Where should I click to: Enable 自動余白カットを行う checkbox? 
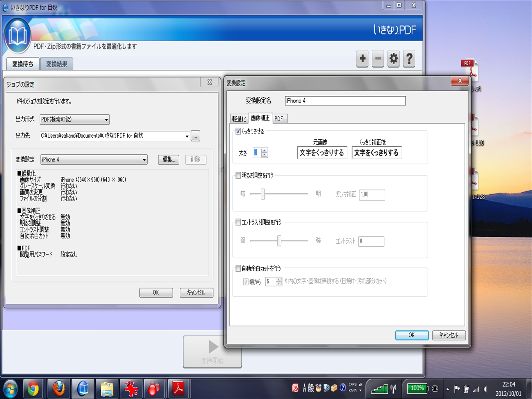click(238, 268)
